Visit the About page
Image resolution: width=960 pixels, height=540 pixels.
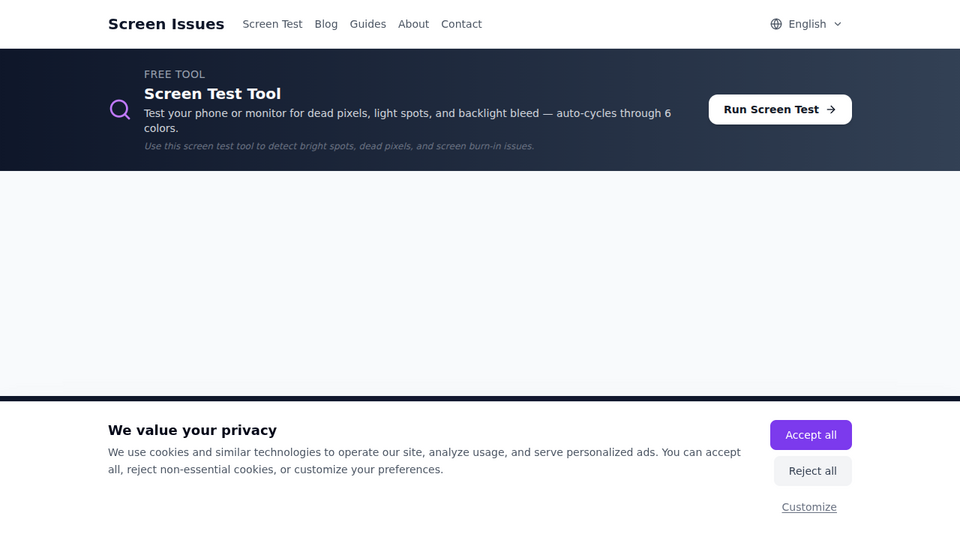point(413,24)
